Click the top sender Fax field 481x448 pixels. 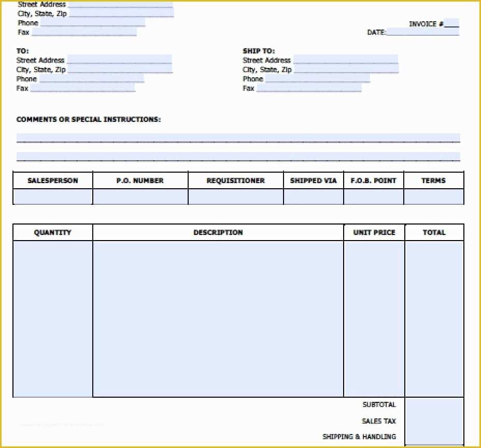[84, 32]
